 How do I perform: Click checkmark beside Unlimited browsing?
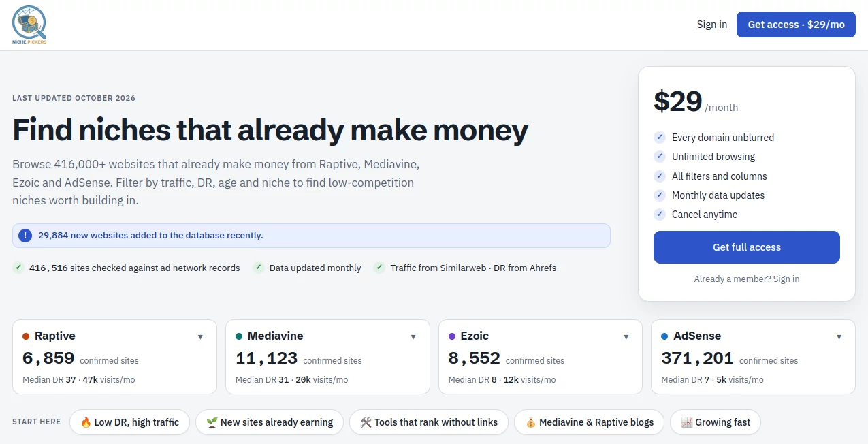[x=659, y=157]
